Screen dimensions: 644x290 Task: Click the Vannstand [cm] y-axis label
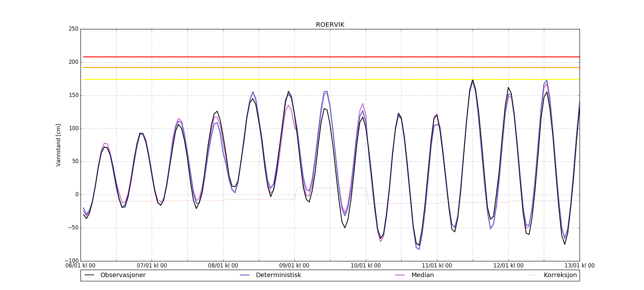point(58,145)
